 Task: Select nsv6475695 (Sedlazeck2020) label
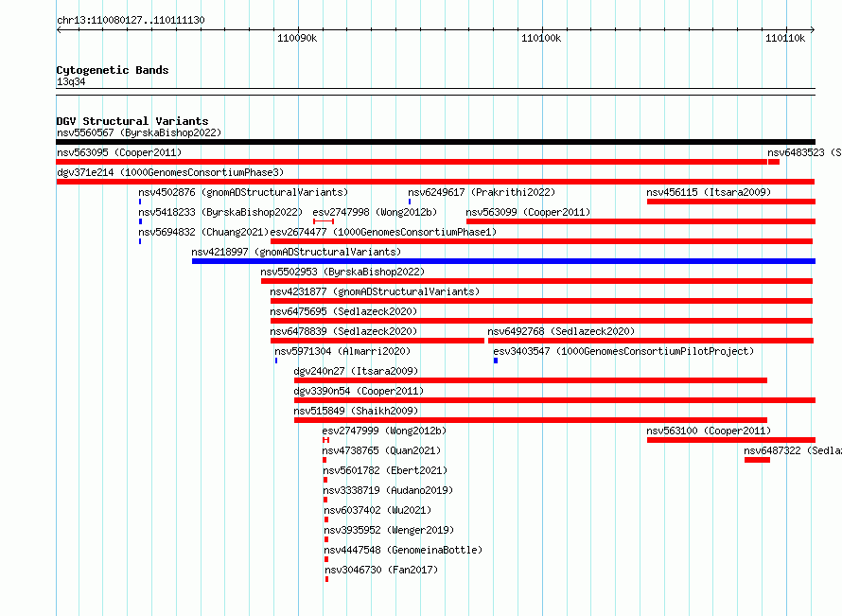(x=343, y=311)
